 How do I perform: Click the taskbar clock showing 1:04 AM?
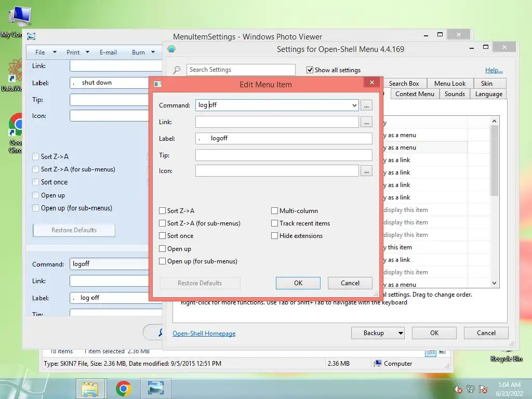509,389
